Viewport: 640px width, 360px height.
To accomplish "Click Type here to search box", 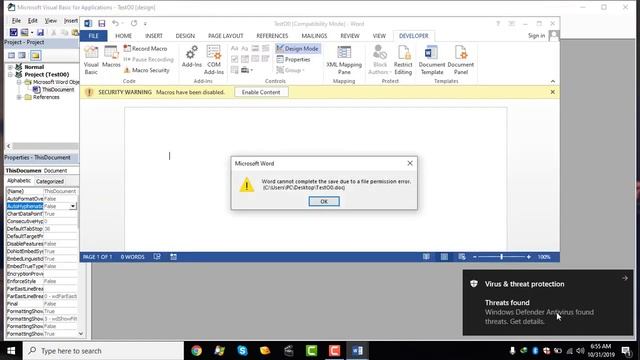I will click(103, 351).
